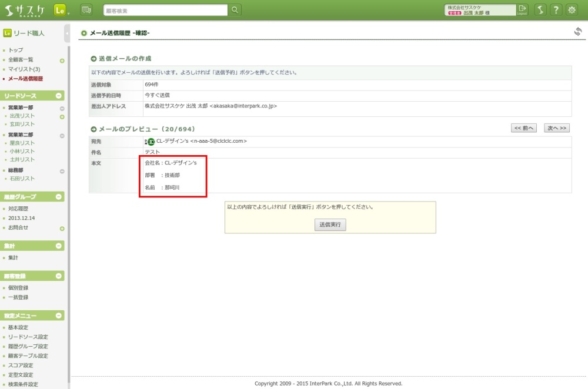Click the 今すぐ送信 schedule value
The width and height of the screenshot is (588, 389).
[x=157, y=95]
